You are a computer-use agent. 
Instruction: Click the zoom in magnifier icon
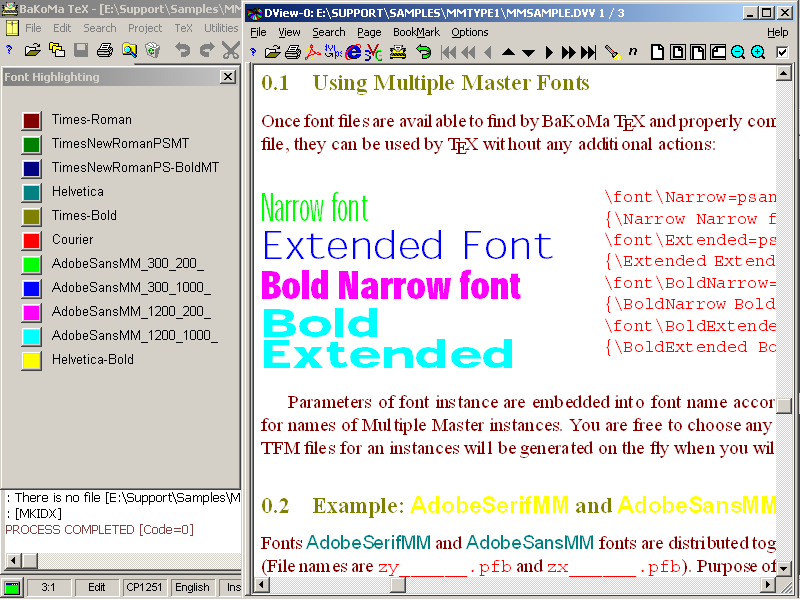coord(758,52)
